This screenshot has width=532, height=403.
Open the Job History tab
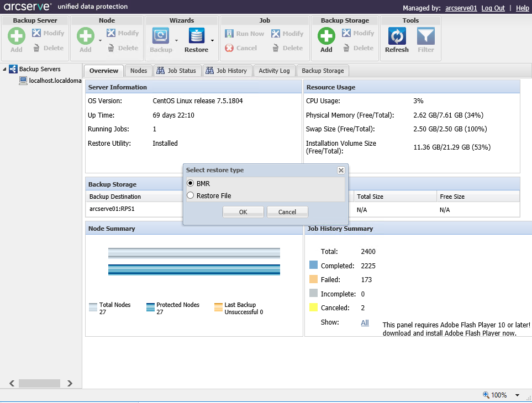227,71
